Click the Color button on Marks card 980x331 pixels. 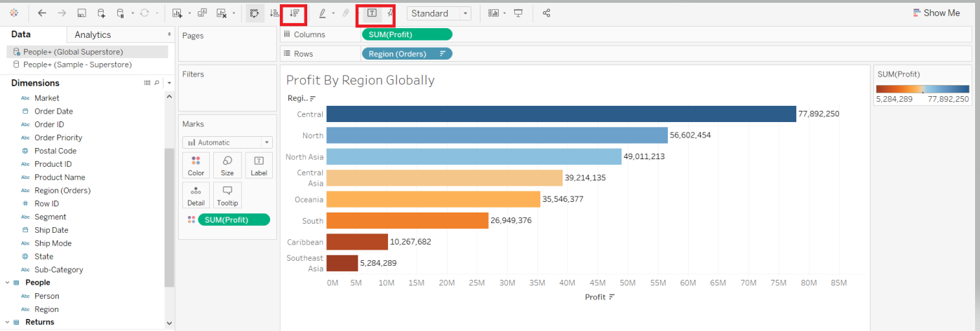click(x=196, y=165)
